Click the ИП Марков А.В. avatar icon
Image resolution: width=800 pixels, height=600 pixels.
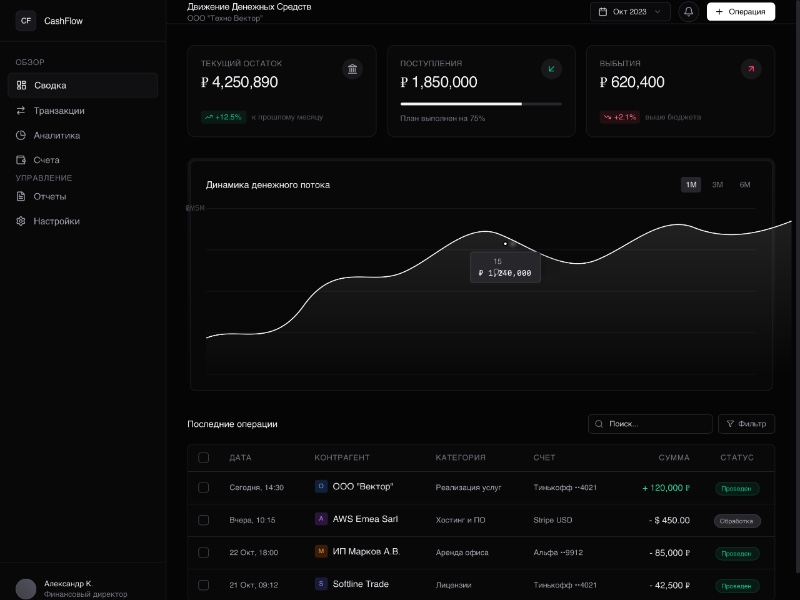click(321, 551)
